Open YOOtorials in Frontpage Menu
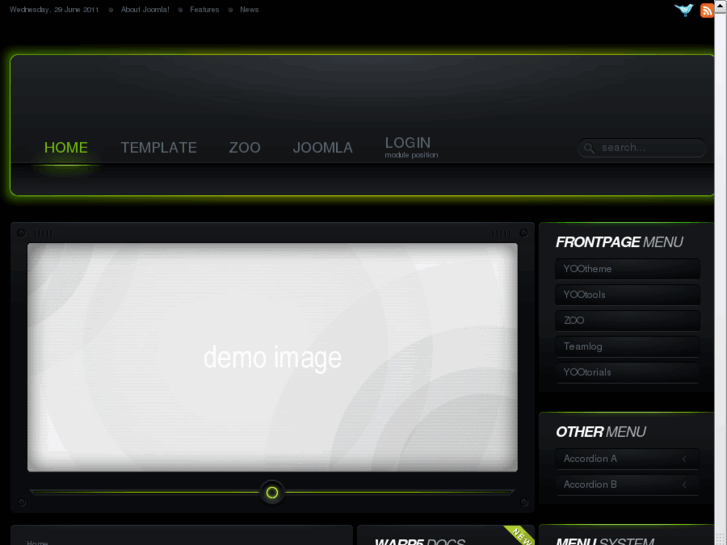Image resolution: width=727 pixels, height=545 pixels. click(627, 372)
